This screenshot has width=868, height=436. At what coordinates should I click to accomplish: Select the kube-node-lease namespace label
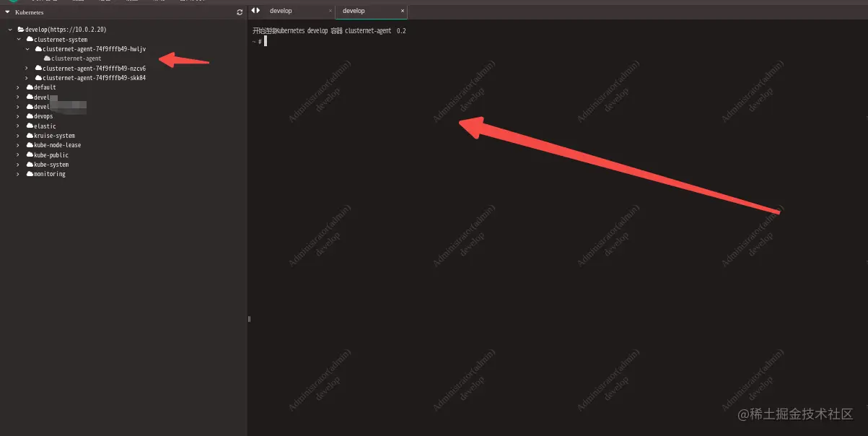point(57,145)
